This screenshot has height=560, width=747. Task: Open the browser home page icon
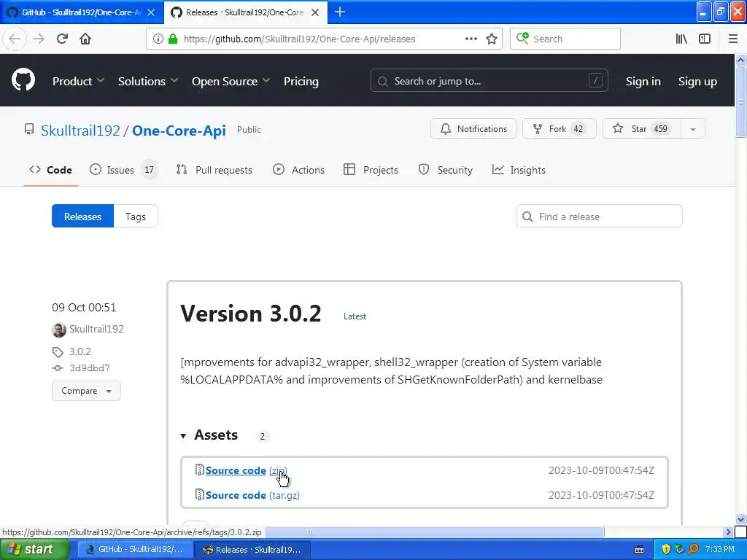coord(85,39)
